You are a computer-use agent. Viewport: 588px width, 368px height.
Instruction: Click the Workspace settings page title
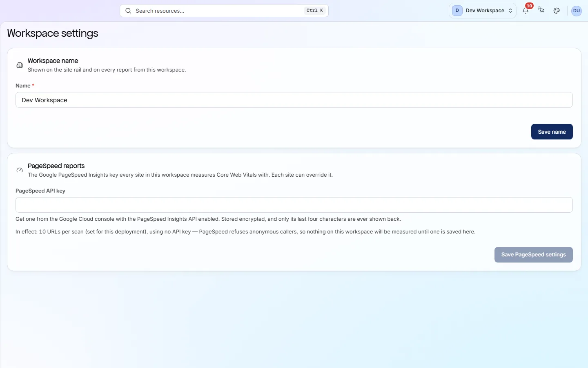tap(53, 33)
